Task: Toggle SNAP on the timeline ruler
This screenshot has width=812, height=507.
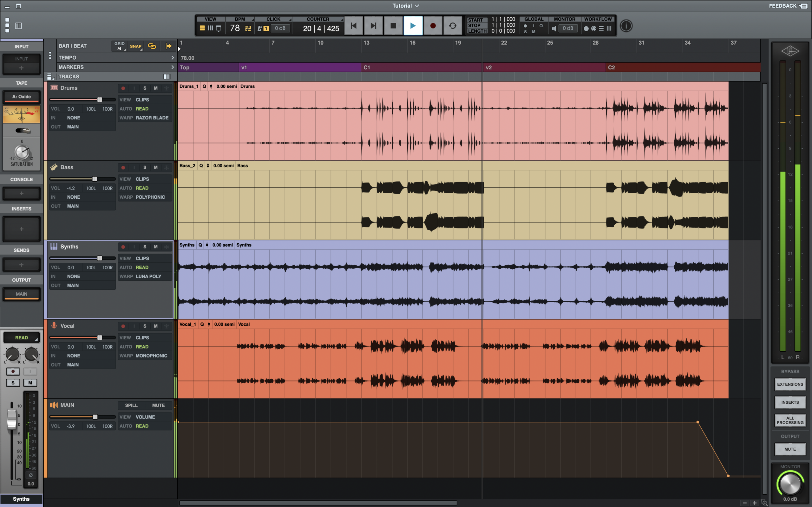Action: point(135,46)
